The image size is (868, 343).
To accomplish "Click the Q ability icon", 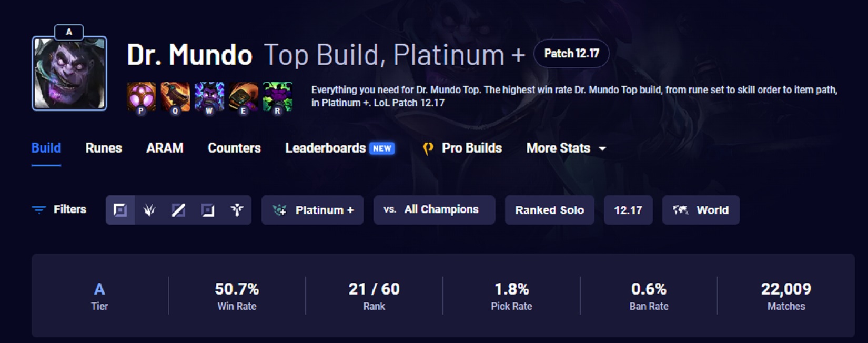I will (175, 97).
